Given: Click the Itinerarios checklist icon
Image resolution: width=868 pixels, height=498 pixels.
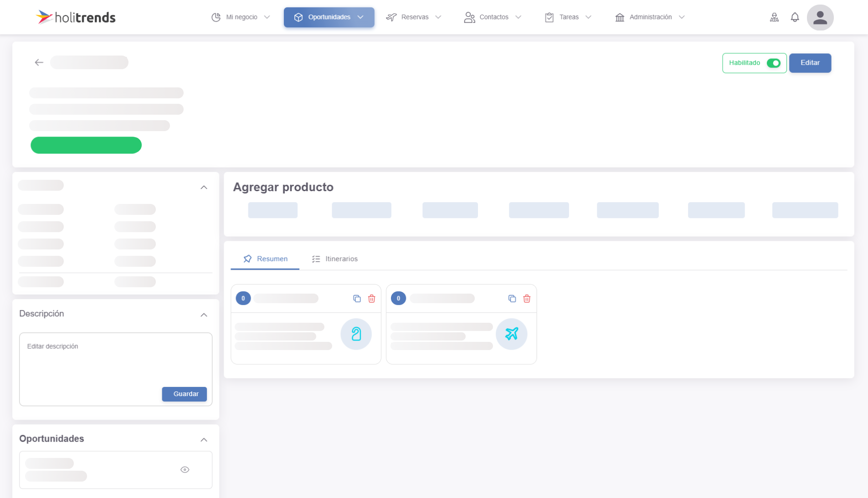Looking at the screenshot, I should (316, 259).
